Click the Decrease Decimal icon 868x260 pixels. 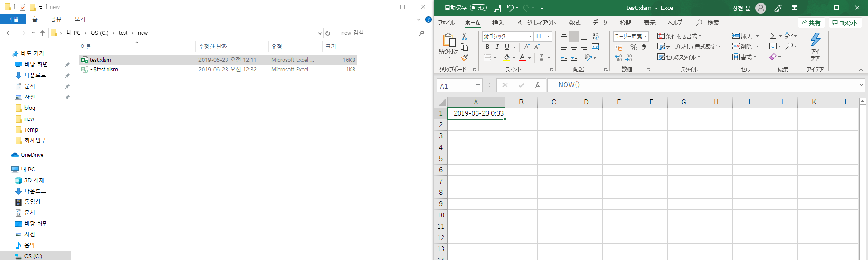[629, 58]
